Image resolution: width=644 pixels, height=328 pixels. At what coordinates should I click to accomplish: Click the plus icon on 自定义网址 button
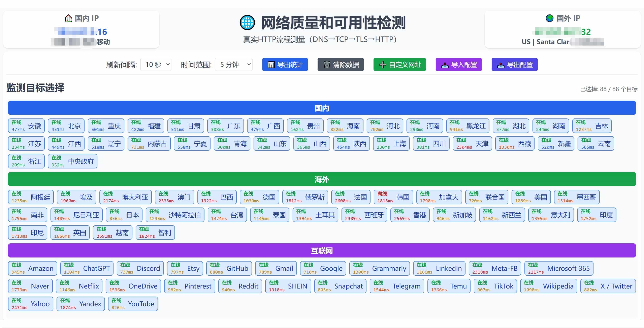pyautogui.click(x=383, y=64)
